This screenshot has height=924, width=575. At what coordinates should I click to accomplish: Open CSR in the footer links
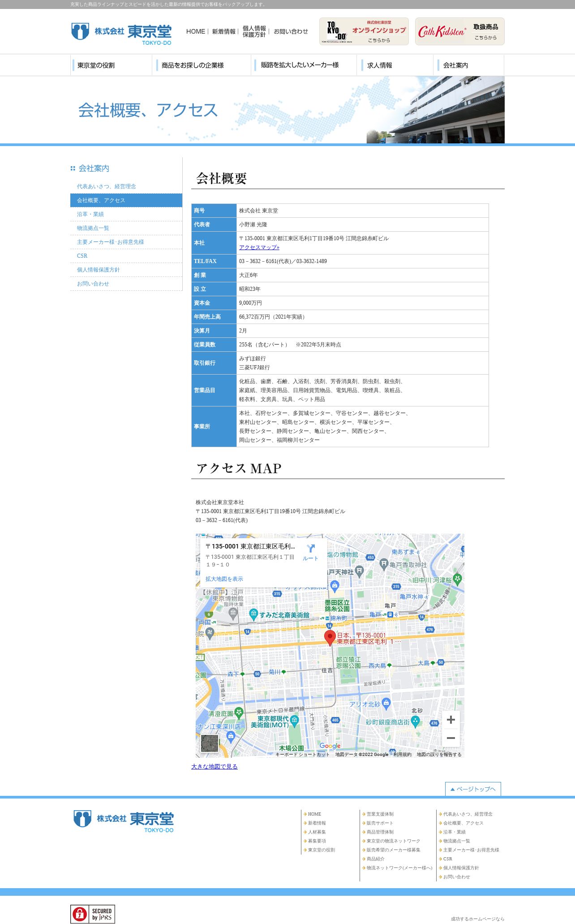pos(448,859)
